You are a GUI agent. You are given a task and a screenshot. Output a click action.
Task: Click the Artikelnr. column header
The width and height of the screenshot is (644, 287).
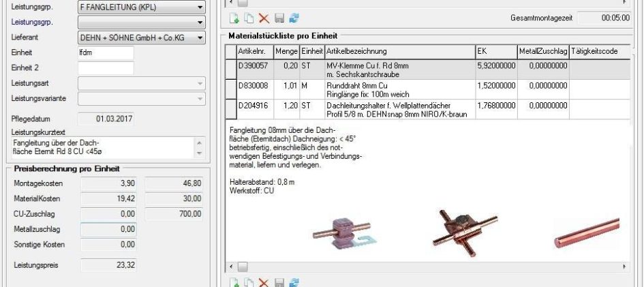(254, 52)
